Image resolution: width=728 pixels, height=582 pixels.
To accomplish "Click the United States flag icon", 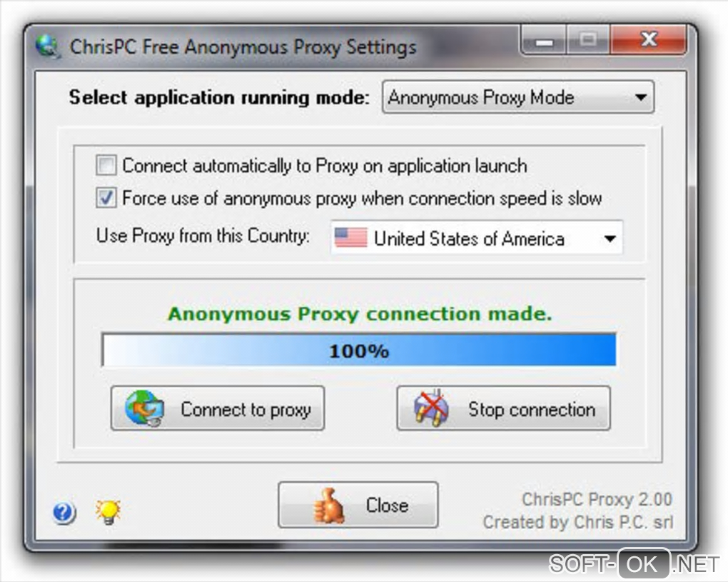I will 350,238.
